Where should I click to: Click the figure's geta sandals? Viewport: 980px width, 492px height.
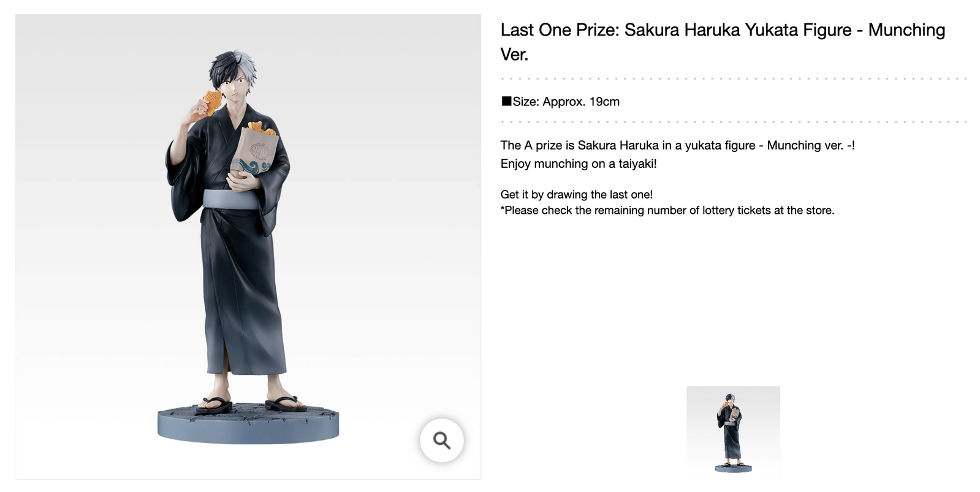251,404
